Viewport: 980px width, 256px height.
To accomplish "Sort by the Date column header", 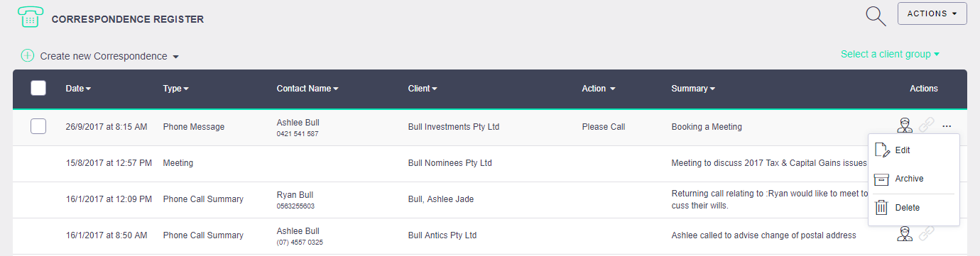I will tap(78, 89).
